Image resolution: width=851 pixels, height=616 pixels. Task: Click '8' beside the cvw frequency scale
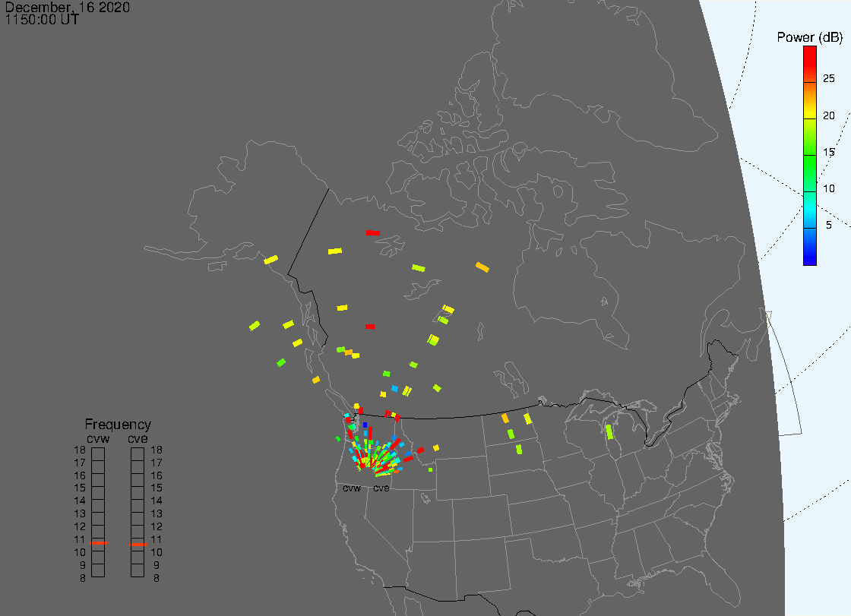pyautogui.click(x=83, y=578)
